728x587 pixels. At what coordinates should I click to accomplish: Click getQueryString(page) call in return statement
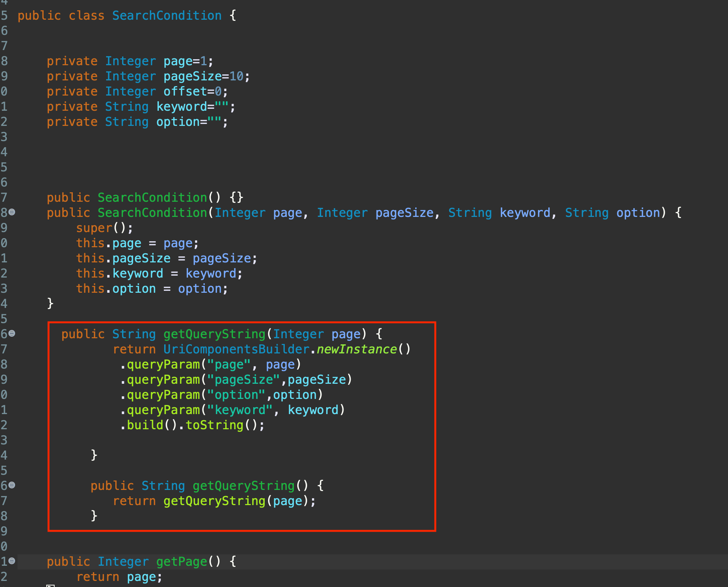coord(214,501)
